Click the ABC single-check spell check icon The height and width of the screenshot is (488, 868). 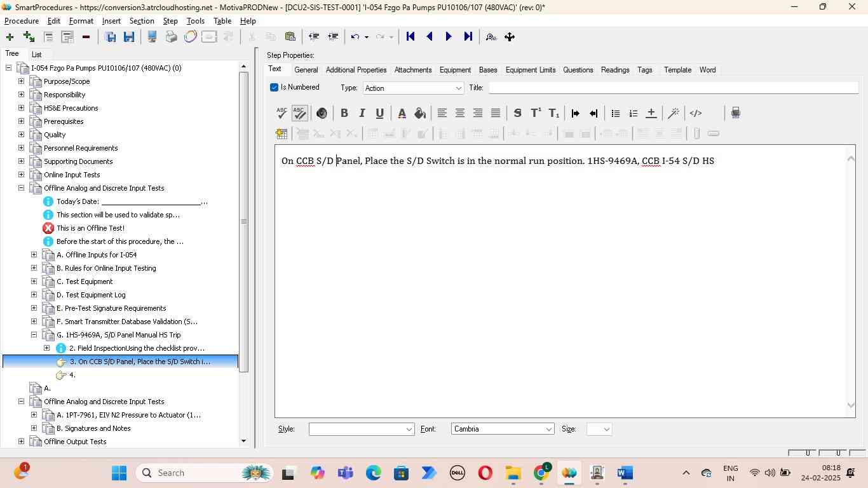tap(281, 113)
